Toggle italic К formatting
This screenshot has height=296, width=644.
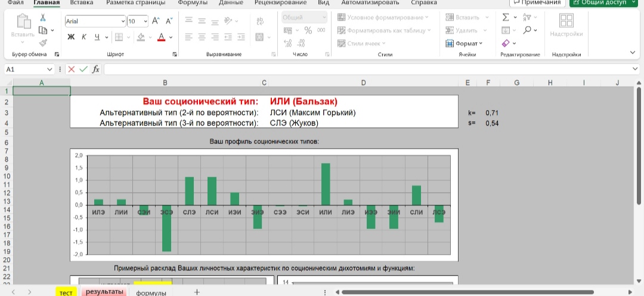coord(84,37)
